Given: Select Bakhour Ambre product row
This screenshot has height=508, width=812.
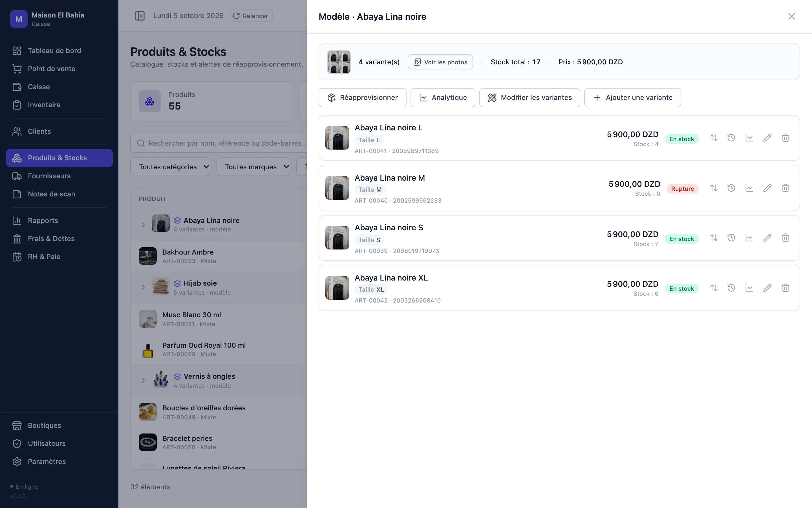Looking at the screenshot, I should [x=219, y=256].
